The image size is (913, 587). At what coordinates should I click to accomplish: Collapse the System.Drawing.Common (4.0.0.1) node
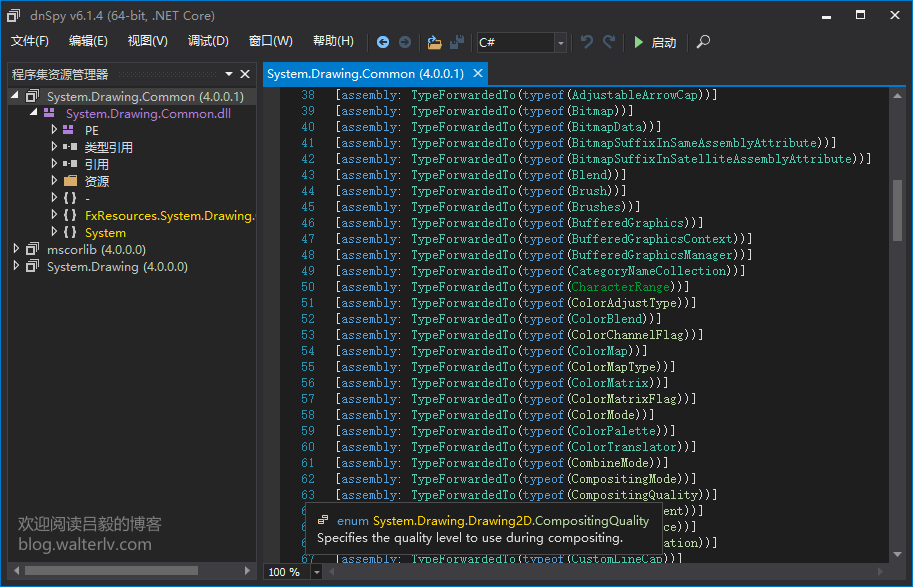pos(15,96)
